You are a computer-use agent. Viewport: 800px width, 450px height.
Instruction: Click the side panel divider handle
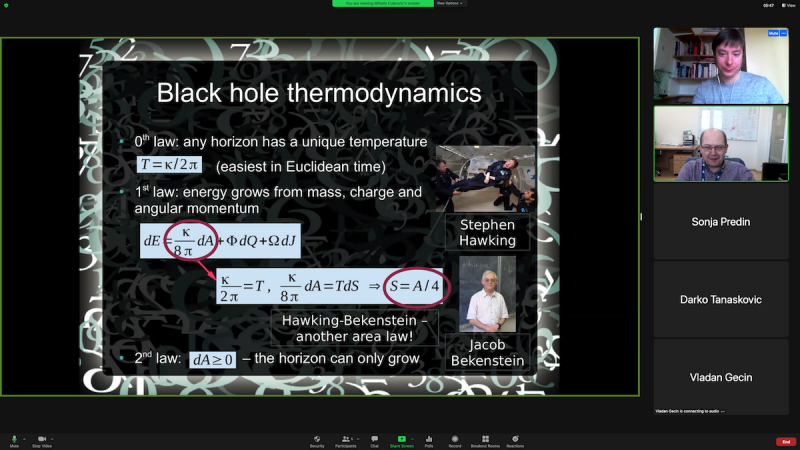click(x=641, y=217)
